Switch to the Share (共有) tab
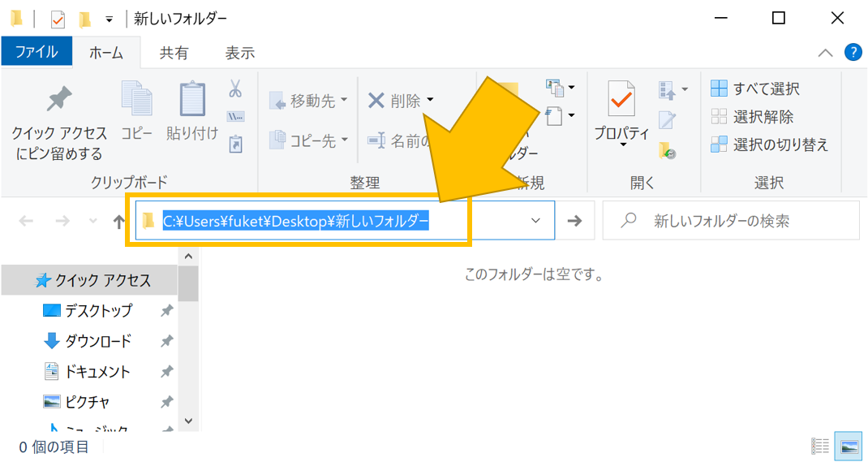 point(174,53)
